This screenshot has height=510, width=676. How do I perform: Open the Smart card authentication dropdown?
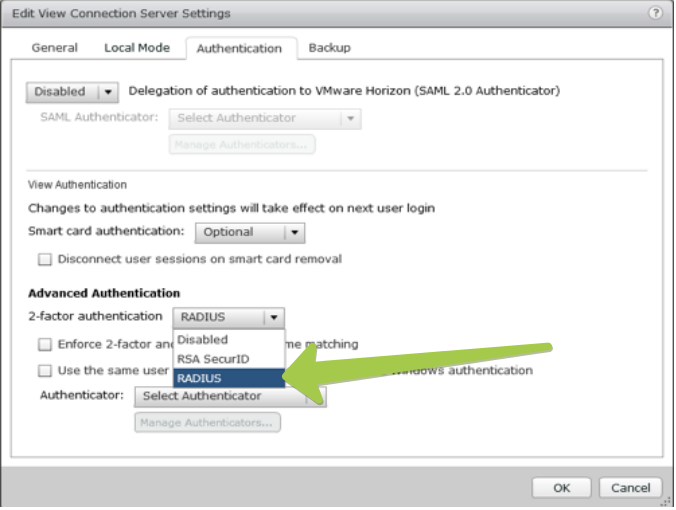(249, 232)
